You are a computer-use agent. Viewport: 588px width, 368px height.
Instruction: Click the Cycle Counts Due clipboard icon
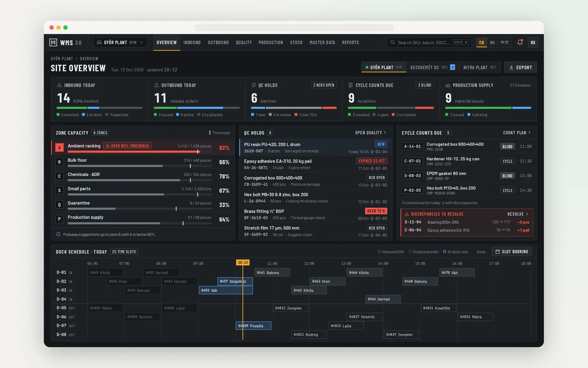pos(351,85)
